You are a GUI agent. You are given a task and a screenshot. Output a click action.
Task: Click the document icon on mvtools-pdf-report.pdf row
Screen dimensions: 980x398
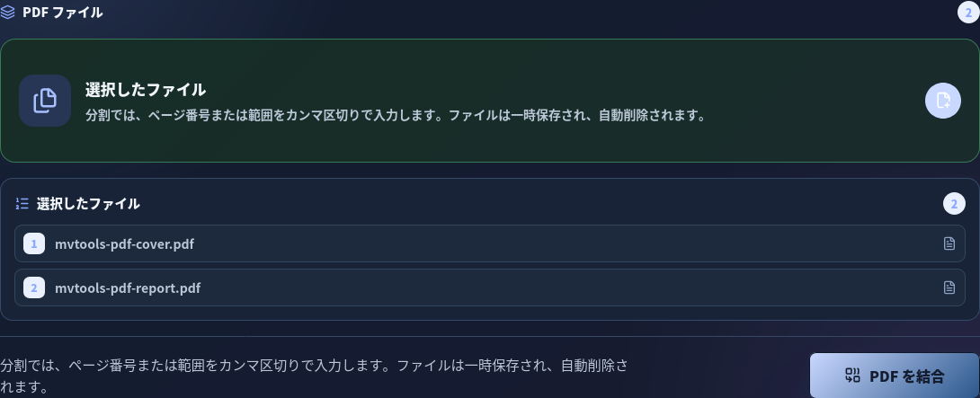point(949,287)
